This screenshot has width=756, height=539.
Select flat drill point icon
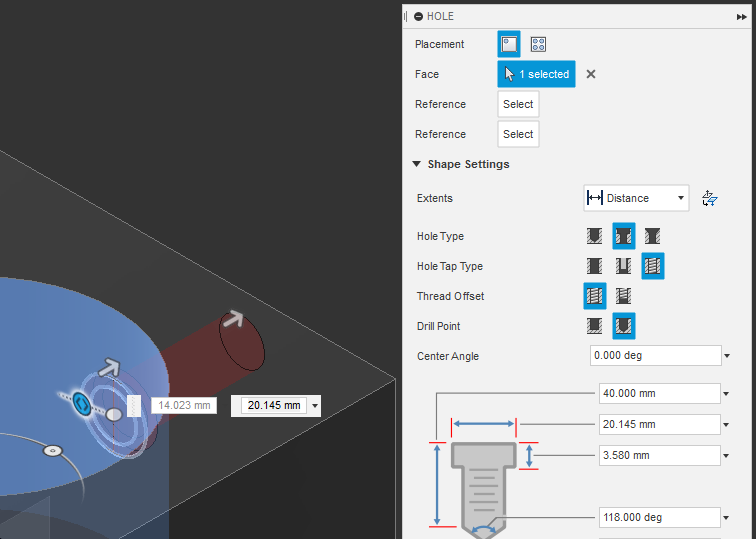[594, 326]
